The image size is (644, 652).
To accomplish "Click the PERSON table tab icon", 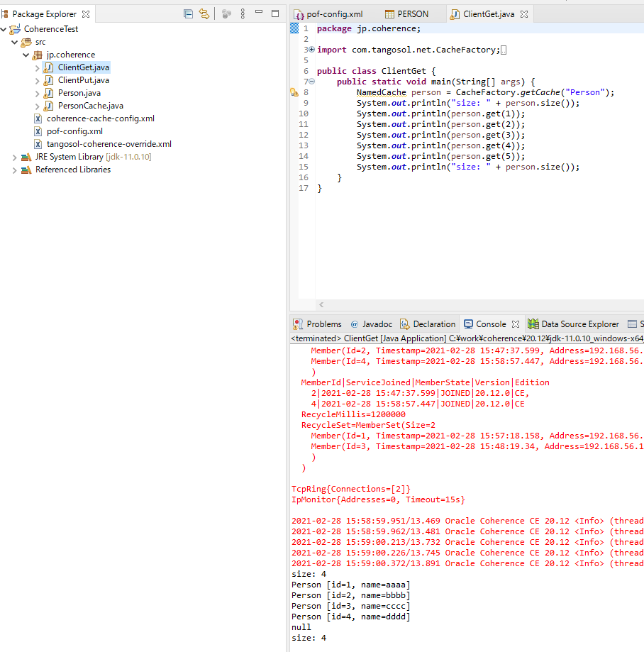I will click(389, 14).
